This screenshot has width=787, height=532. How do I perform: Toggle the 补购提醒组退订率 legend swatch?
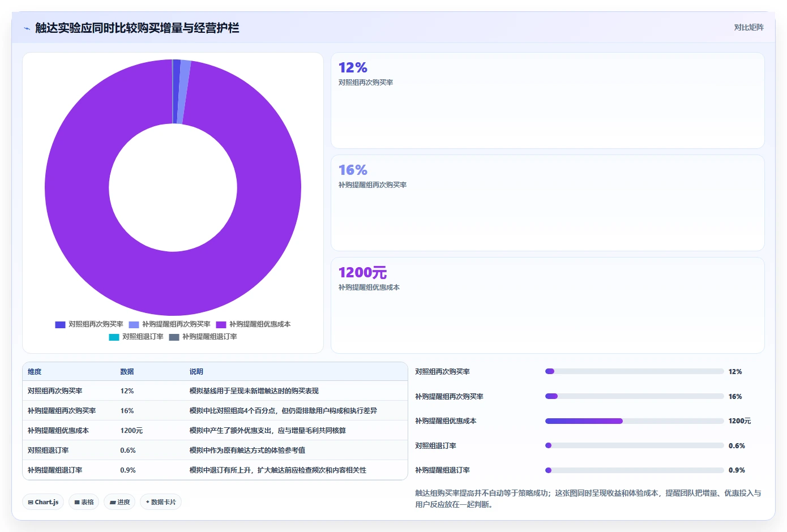[174, 337]
